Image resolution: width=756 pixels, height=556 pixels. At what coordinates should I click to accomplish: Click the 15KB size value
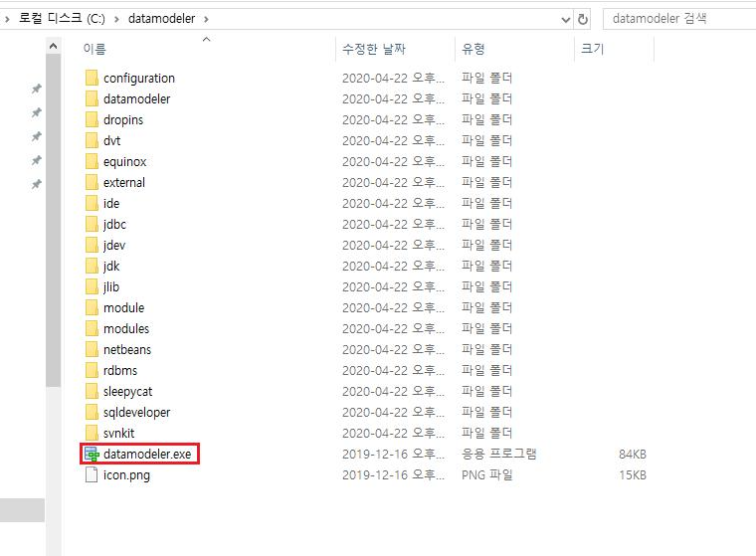tap(632, 475)
